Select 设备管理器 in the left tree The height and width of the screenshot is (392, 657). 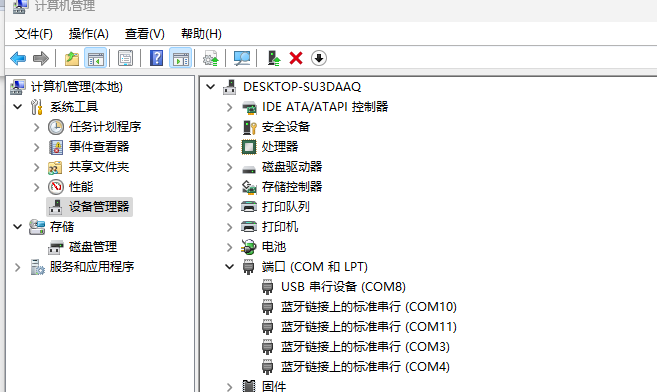point(99,206)
